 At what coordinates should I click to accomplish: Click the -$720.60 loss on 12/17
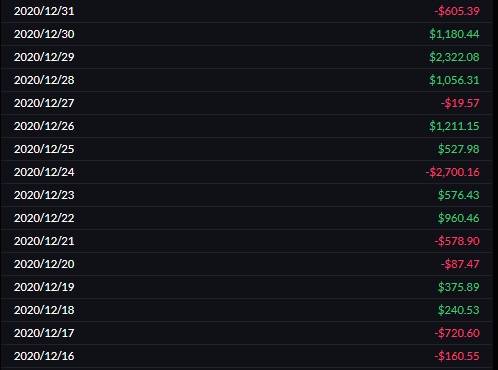(x=457, y=333)
